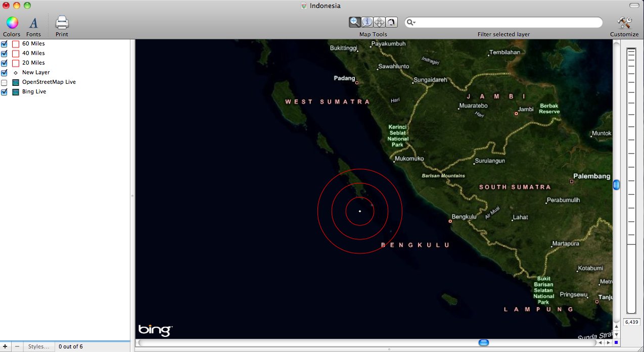Select the Zoom map tool

click(x=355, y=22)
